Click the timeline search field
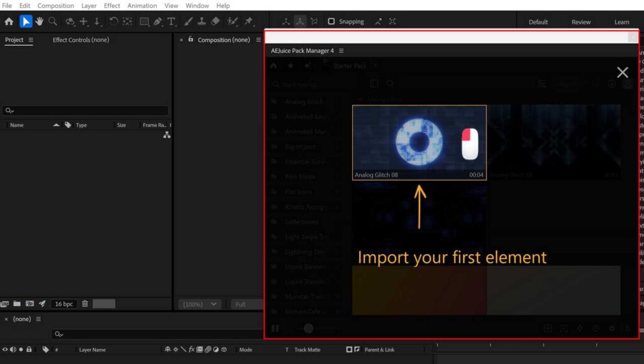 (x=158, y=334)
